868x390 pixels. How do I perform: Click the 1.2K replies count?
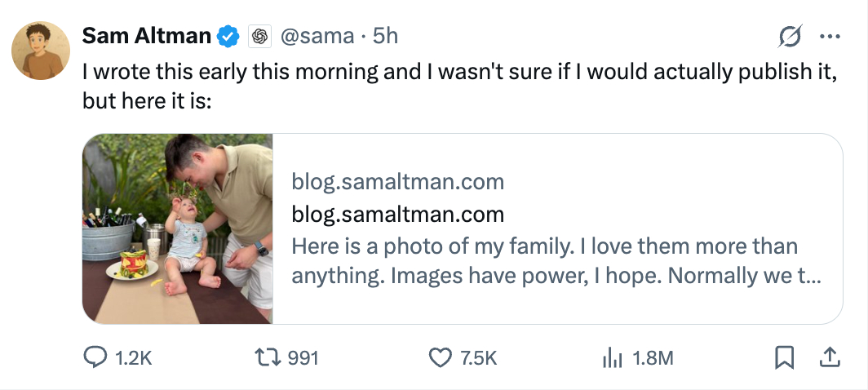click(x=134, y=357)
